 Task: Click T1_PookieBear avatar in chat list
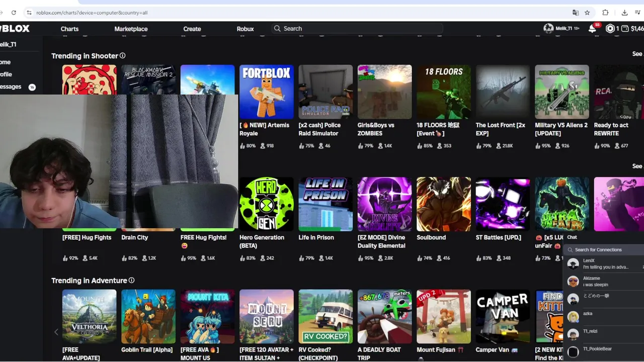pyautogui.click(x=573, y=352)
